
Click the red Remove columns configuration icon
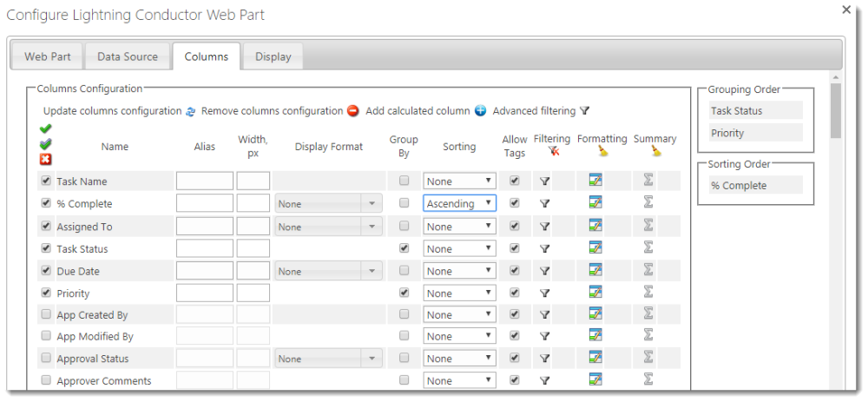[353, 111]
